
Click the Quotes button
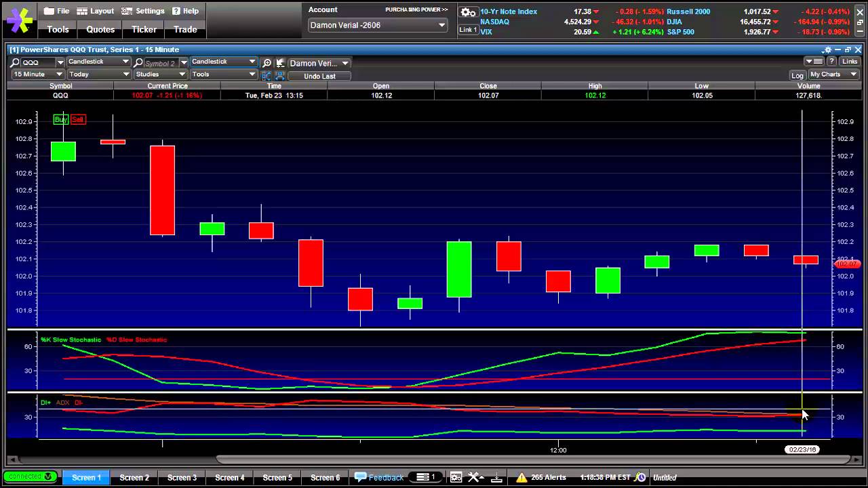pos(100,29)
